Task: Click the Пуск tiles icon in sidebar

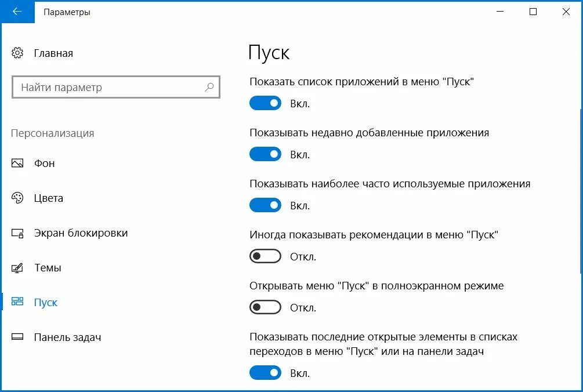Action: pos(17,302)
